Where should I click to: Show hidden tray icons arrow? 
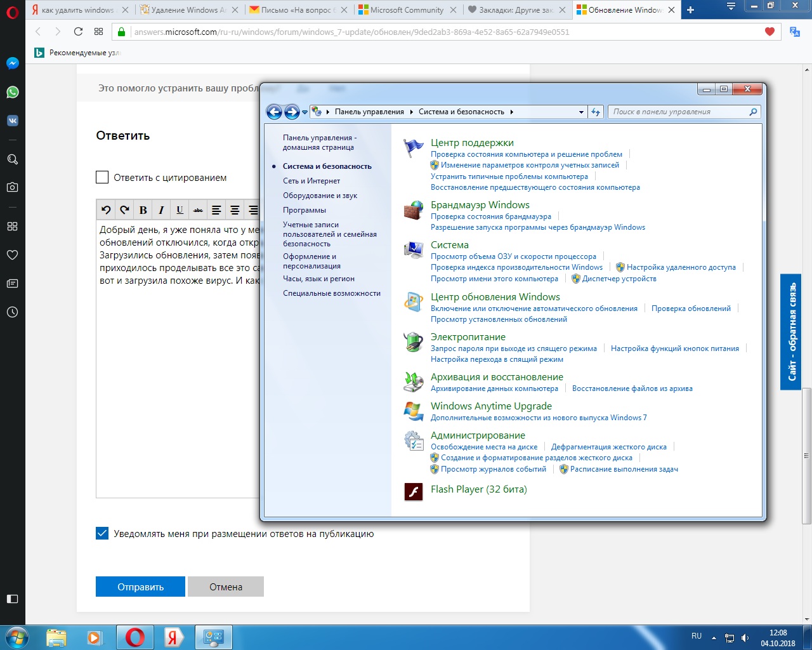tap(714, 638)
